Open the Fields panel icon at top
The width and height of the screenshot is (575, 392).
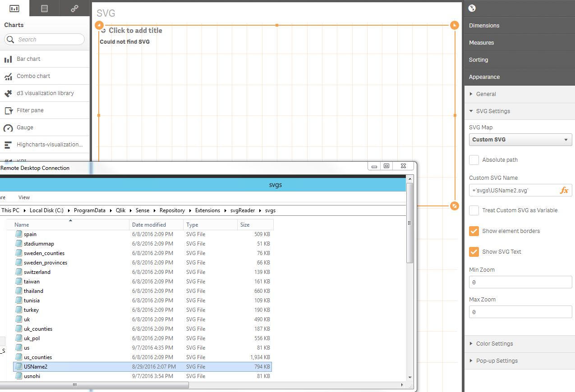point(44,8)
